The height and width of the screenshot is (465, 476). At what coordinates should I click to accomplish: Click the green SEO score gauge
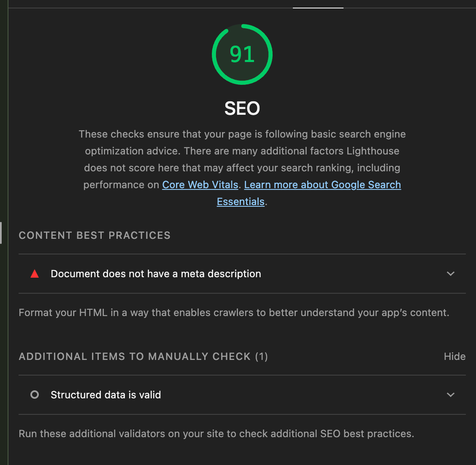click(x=242, y=54)
